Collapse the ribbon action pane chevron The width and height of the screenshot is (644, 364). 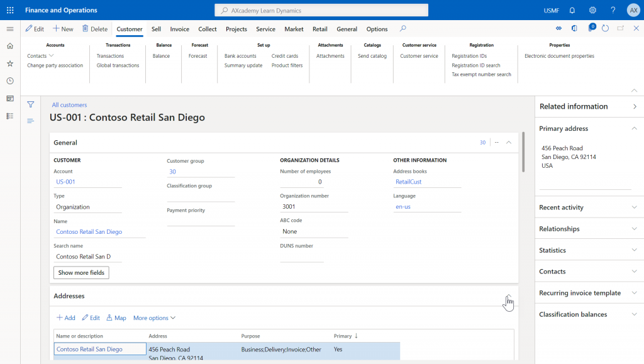pyautogui.click(x=634, y=91)
